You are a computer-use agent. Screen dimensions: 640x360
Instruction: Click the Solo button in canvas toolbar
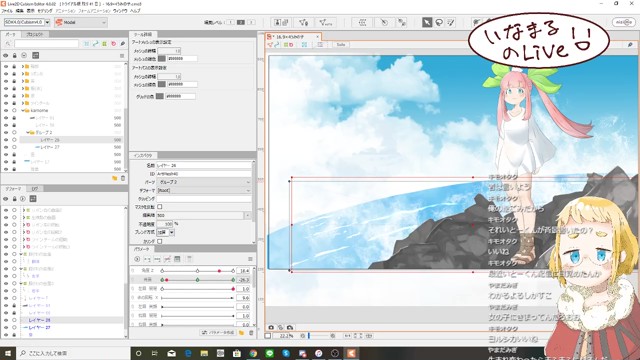pos(341,44)
